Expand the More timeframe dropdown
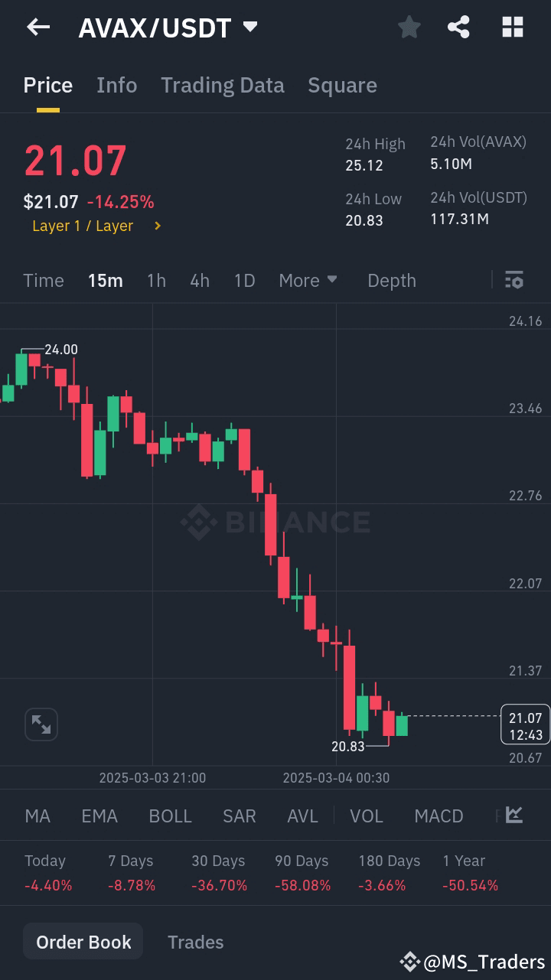This screenshot has height=980, width=551. tap(308, 280)
